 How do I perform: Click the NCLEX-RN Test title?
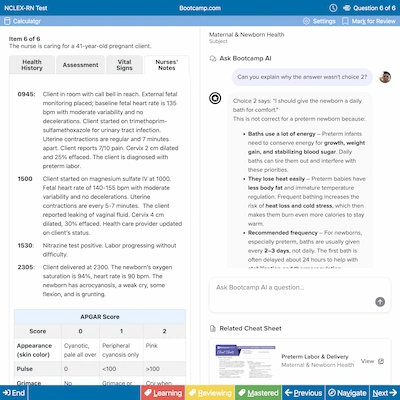point(25,8)
